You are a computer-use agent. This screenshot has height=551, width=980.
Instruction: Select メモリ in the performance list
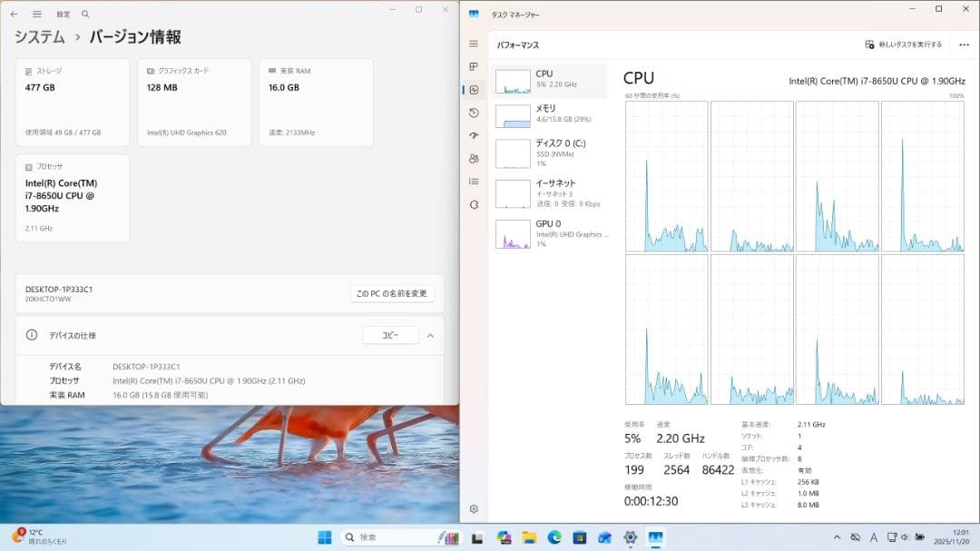pyautogui.click(x=549, y=113)
